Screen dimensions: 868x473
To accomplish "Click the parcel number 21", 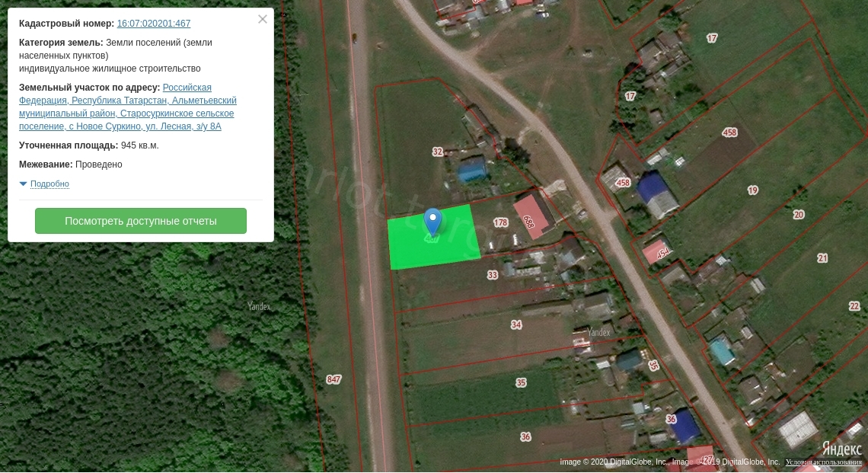I will (822, 258).
